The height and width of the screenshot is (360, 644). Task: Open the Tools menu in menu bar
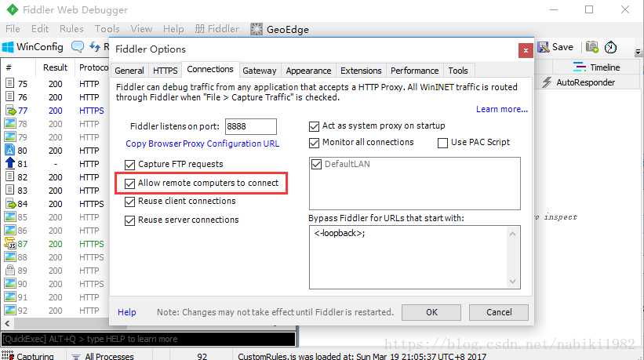point(107,29)
